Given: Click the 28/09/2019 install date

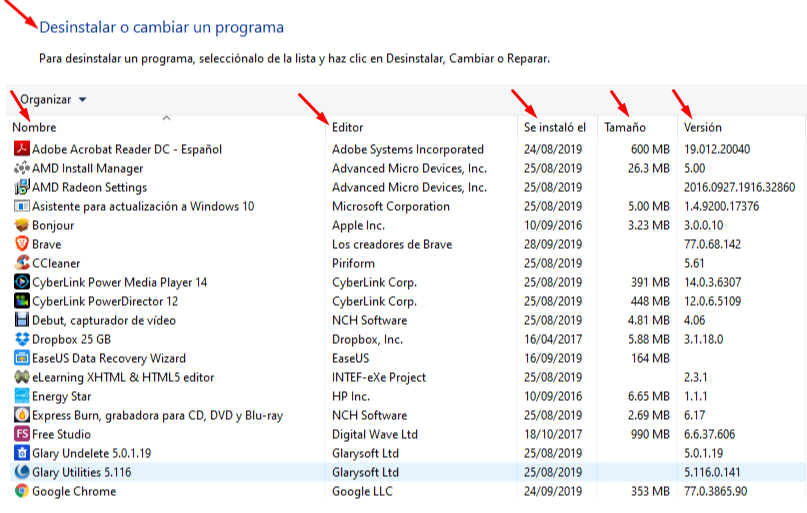Looking at the screenshot, I should tap(553, 244).
